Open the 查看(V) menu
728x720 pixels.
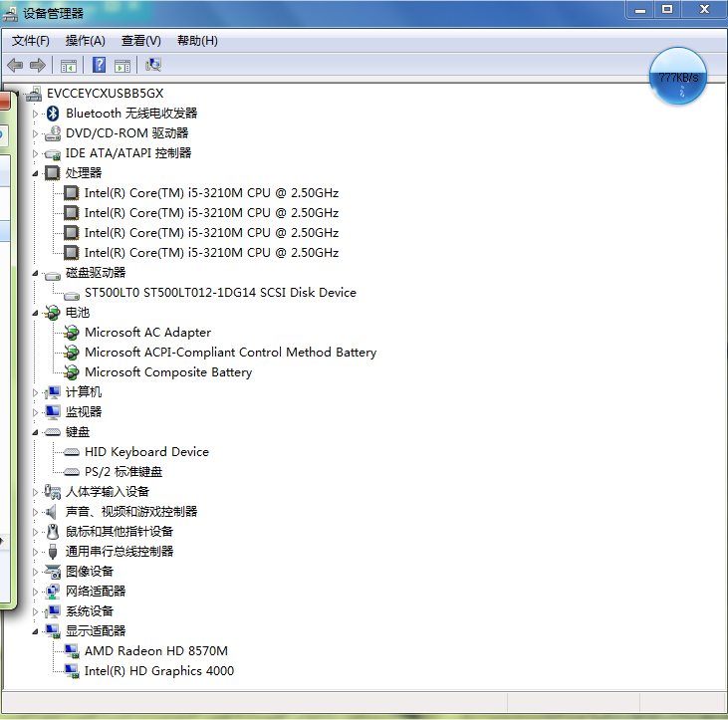(140, 41)
